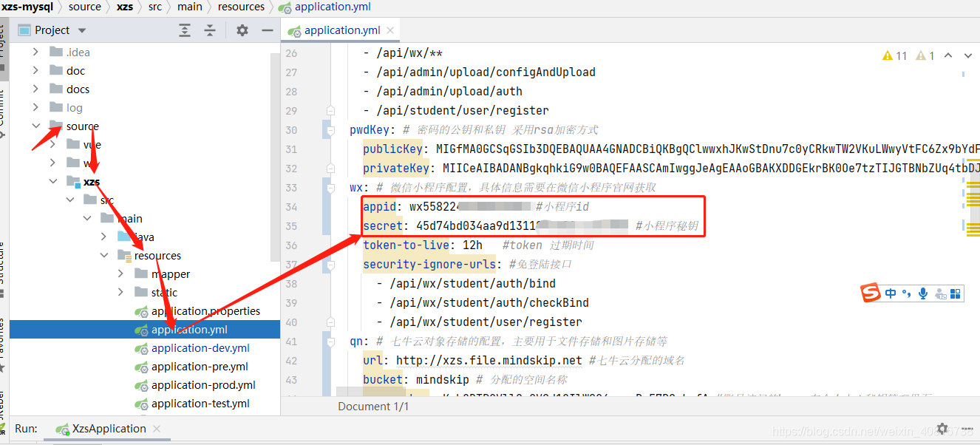980x445 pixels.
Task: Click the Document 1/1 breadcrumb
Action: (x=373, y=407)
